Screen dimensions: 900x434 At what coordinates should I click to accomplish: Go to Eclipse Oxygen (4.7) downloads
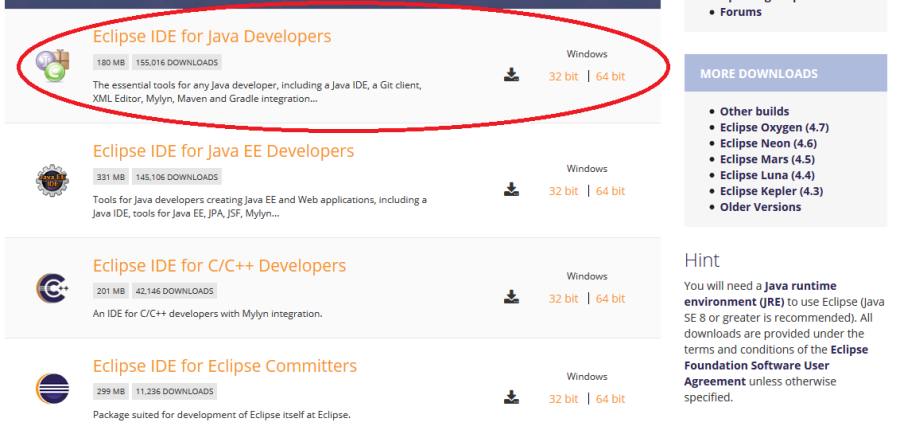pos(774,127)
